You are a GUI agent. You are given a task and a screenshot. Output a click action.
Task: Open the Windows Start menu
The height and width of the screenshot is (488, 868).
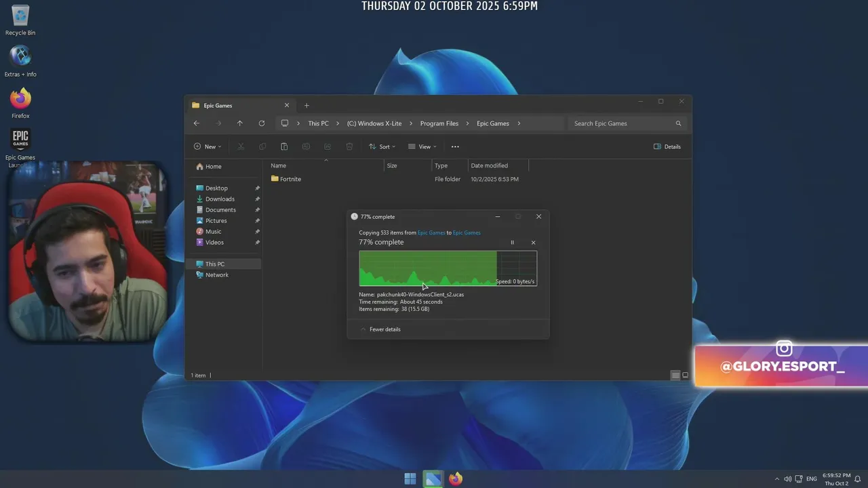click(410, 479)
